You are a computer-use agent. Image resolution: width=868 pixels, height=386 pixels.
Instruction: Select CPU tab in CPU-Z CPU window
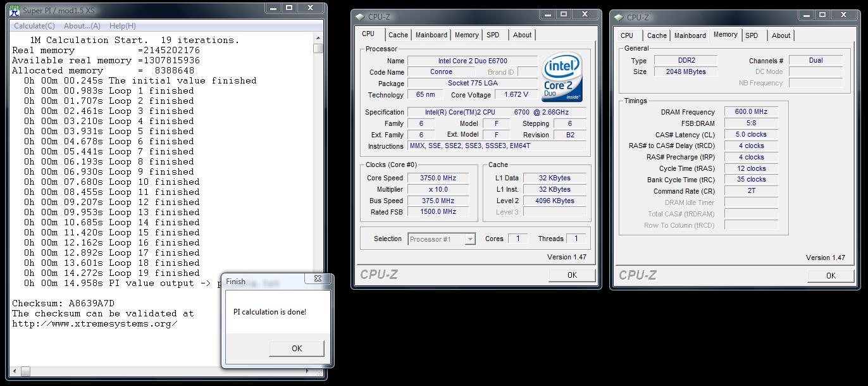368,34
